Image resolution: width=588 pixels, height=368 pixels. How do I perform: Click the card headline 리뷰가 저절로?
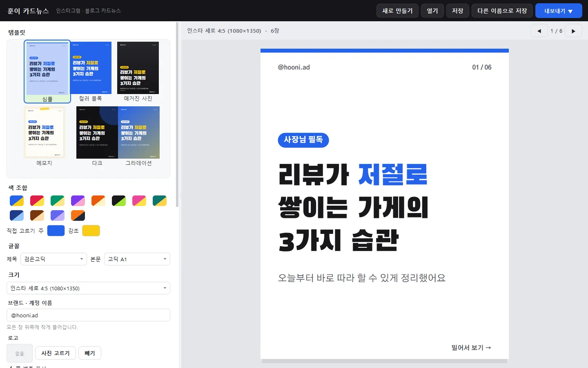[353, 175]
